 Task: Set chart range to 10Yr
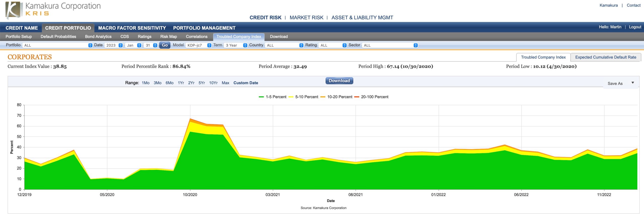(x=213, y=83)
